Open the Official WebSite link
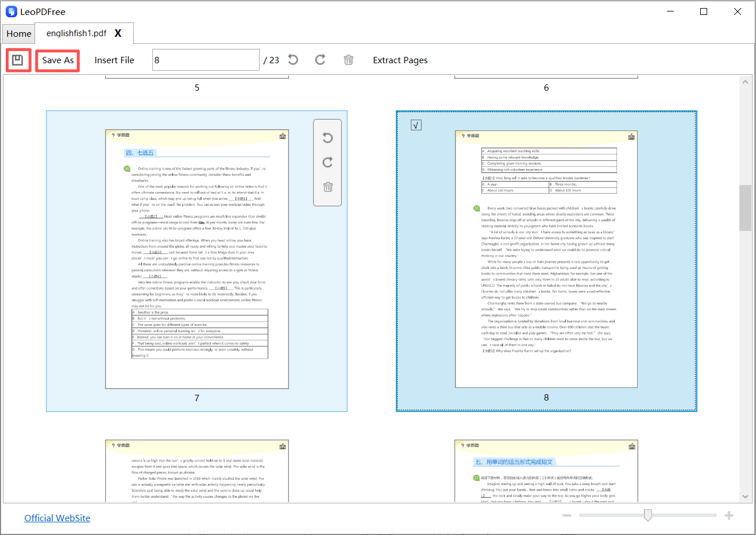Image resolution: width=756 pixels, height=535 pixels. [57, 518]
